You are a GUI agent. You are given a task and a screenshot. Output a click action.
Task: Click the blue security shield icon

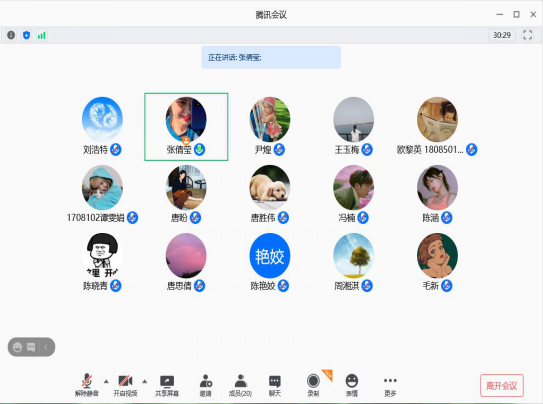point(26,35)
